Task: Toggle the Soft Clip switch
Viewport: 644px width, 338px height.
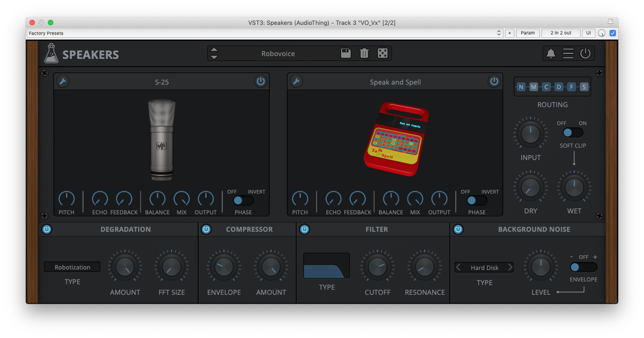Action: [x=573, y=132]
